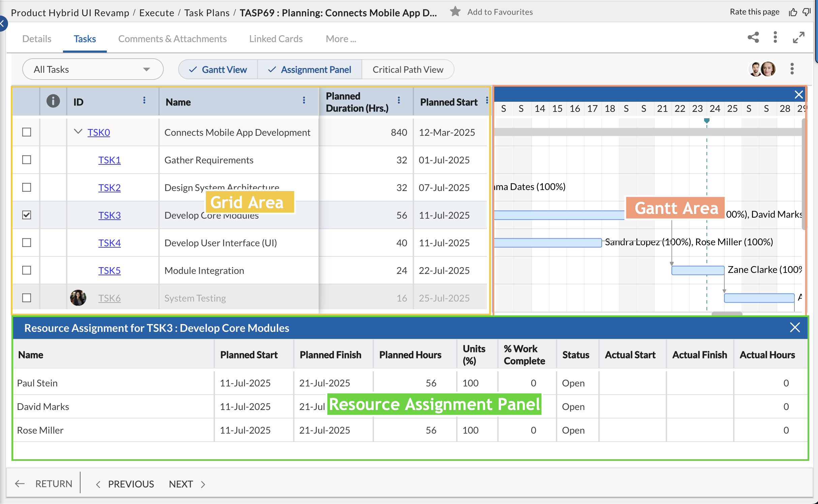The image size is (818, 504).
Task: Check the TSK1 Gather Requirements checkbox
Action: point(27,160)
